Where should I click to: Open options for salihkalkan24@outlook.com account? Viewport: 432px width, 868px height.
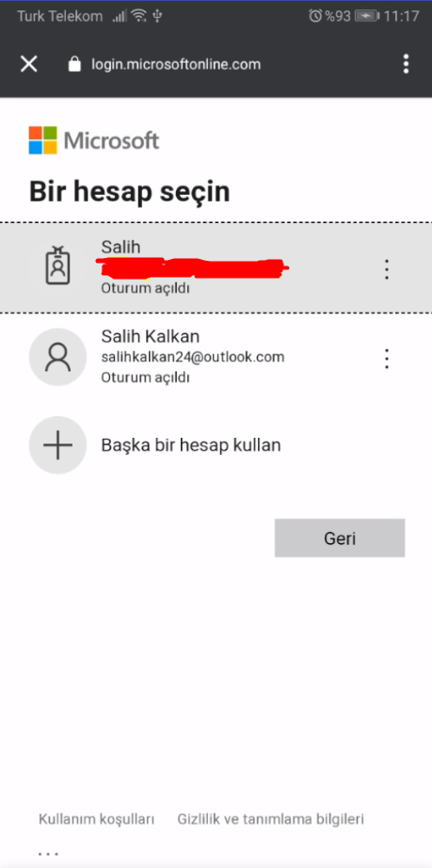click(387, 359)
